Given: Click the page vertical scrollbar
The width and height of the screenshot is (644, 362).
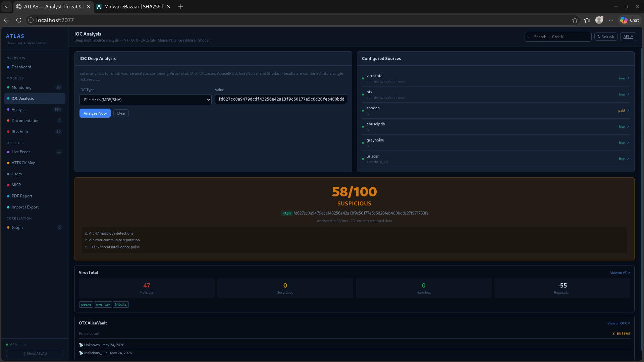Looking at the screenshot, I should (642, 199).
